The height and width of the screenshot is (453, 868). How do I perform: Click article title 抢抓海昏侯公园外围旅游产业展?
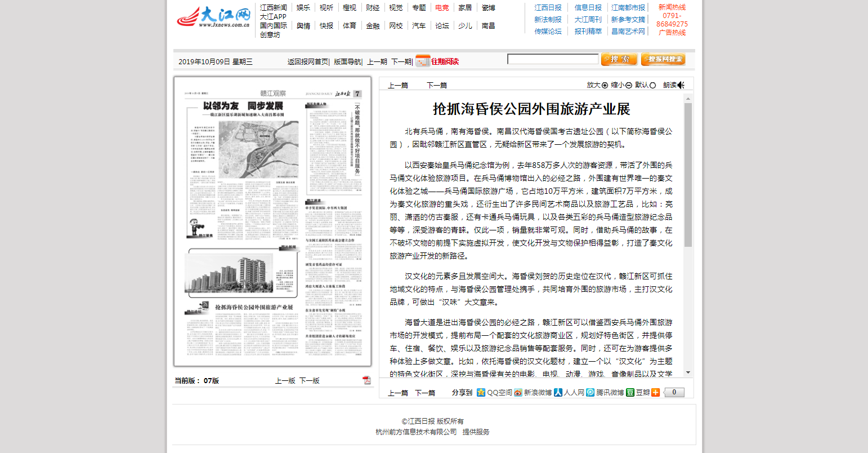tap(531, 109)
